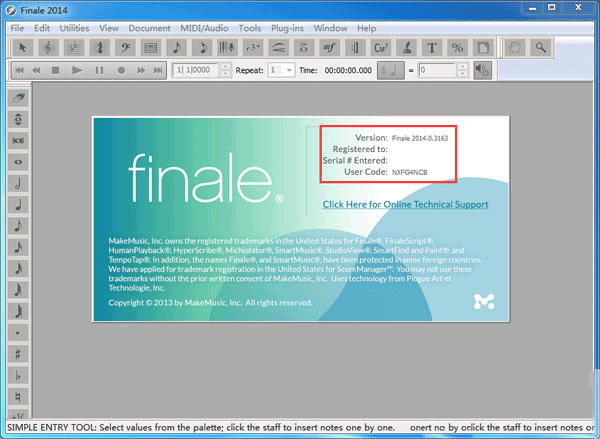This screenshot has width=600, height=439.
Task: Select the Tuplet tool
Action: pyautogui.click(x=253, y=48)
